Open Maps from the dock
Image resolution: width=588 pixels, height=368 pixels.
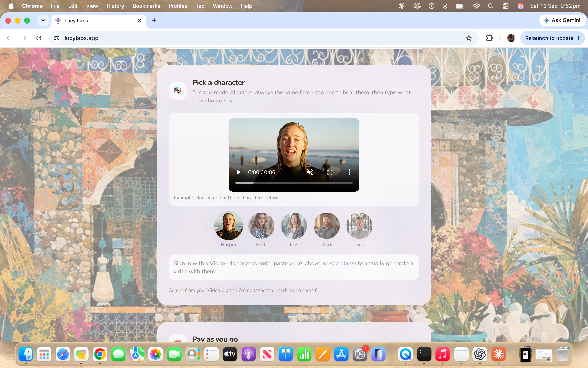[137, 354]
